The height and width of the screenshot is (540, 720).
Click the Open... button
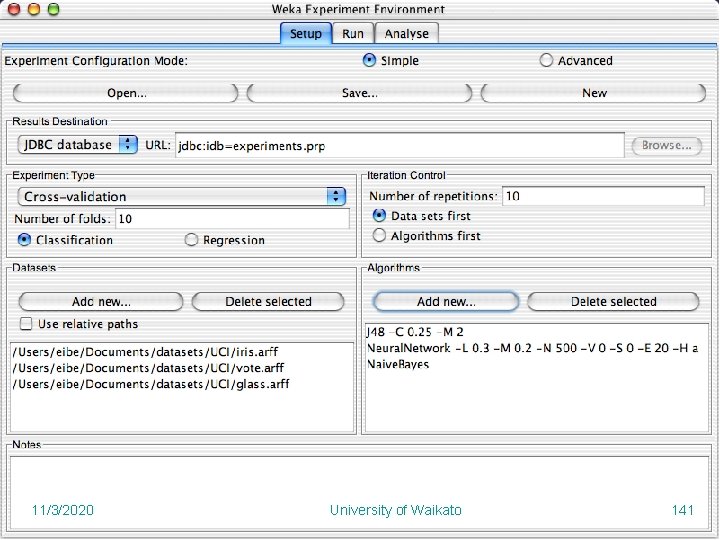[x=126, y=93]
